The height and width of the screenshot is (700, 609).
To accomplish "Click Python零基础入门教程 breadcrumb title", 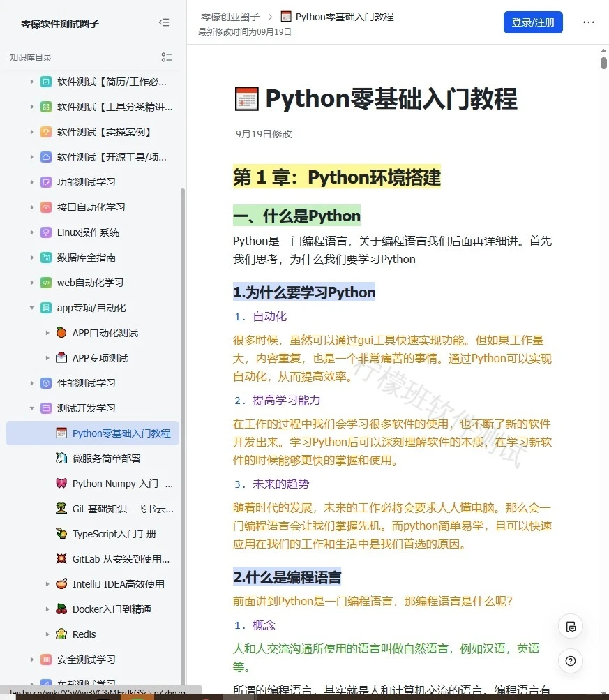I will tap(345, 17).
